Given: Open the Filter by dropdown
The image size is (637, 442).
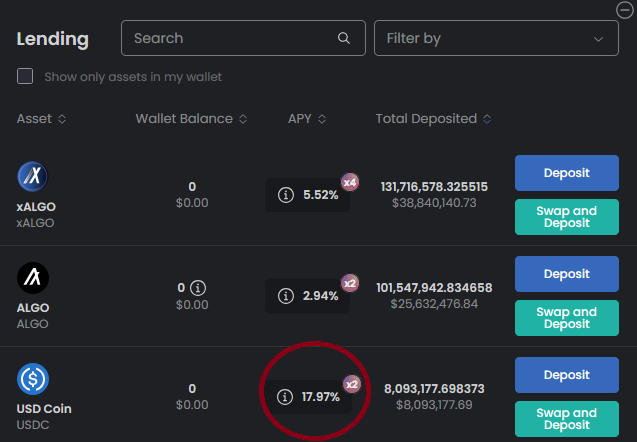Looking at the screenshot, I should pos(496,38).
